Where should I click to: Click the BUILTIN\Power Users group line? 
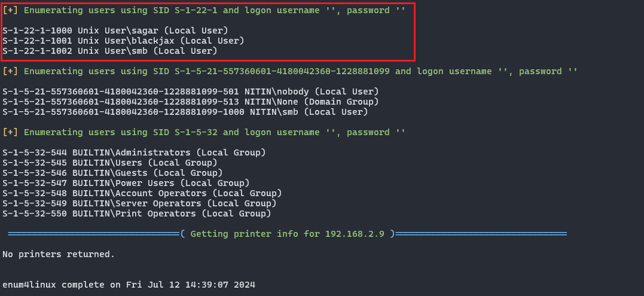pos(126,183)
